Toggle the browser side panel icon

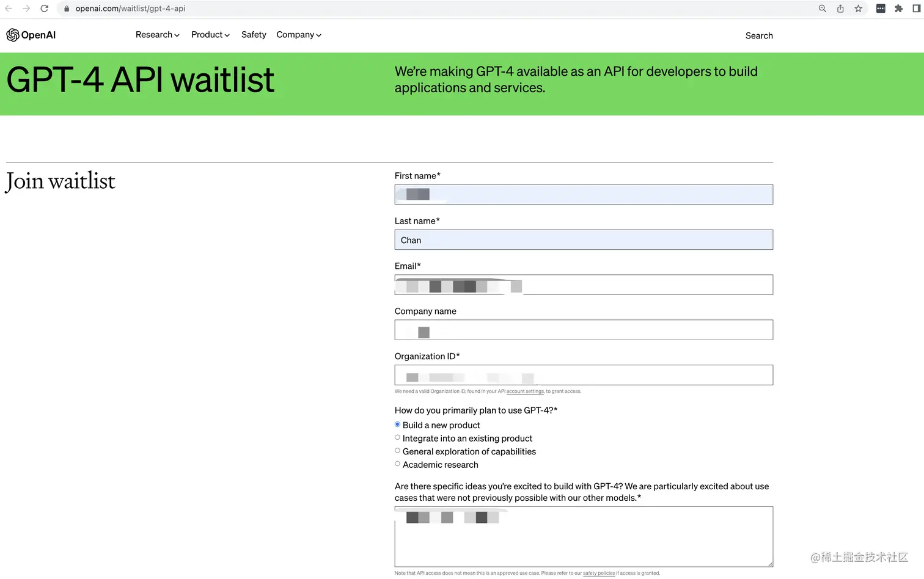(917, 9)
